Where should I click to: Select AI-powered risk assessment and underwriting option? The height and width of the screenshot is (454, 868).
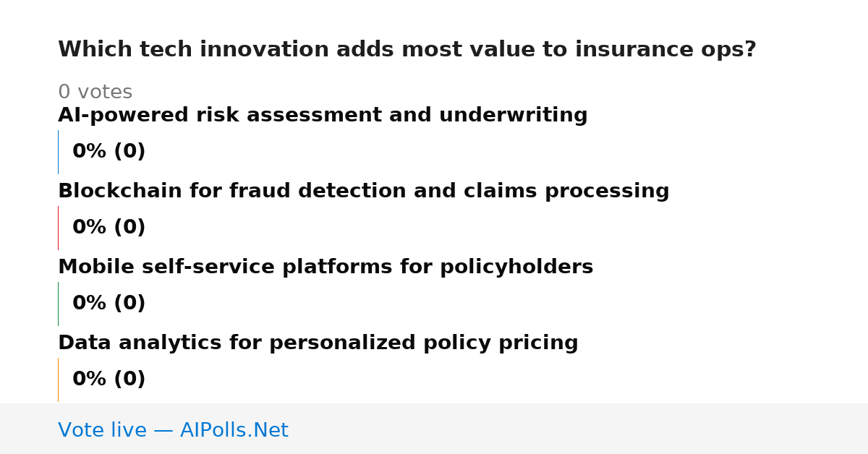pyautogui.click(x=323, y=116)
